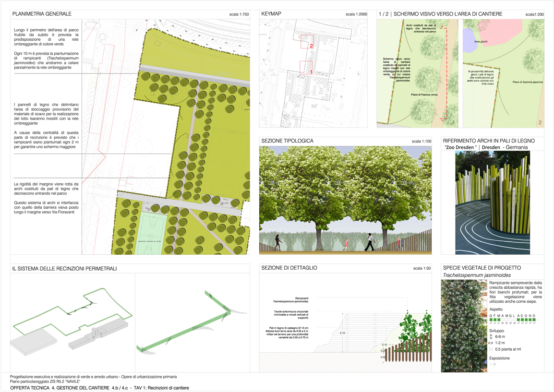The height and width of the screenshot is (392, 554).
Task: Click the SEZIONE TIPOLOGICA heading
Action: click(287, 141)
